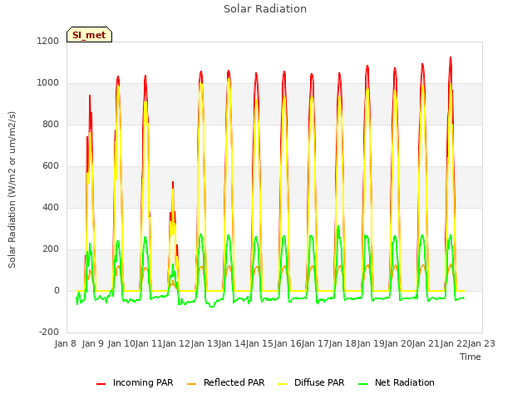Click the low Incoming PAR peak on Jan 12
Screen dimensions: 532x399
click(x=173, y=183)
